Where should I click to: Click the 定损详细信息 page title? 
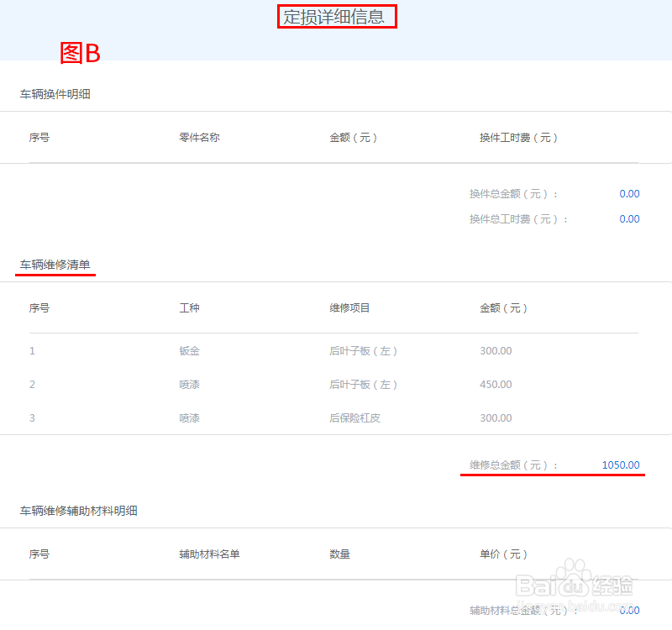[x=333, y=17]
